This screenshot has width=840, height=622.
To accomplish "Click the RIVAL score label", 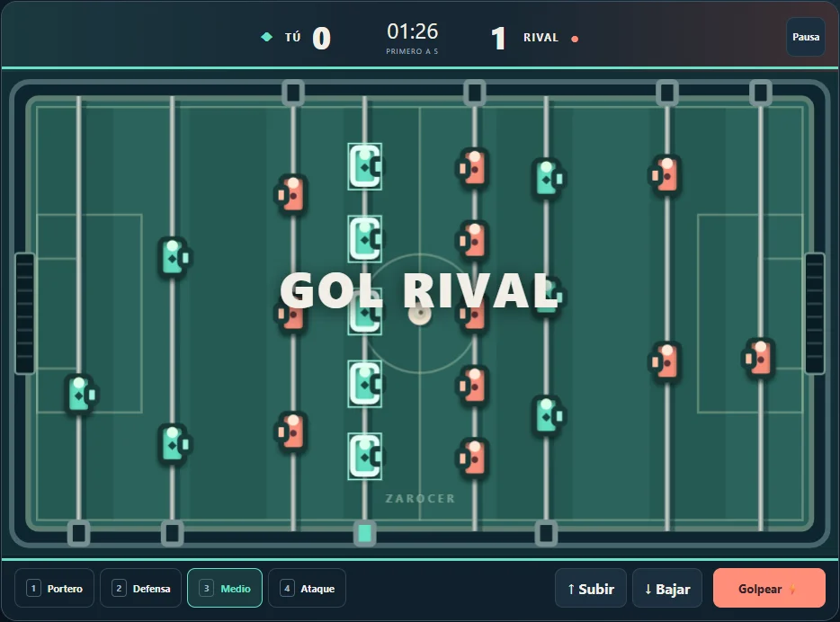I will coord(541,38).
